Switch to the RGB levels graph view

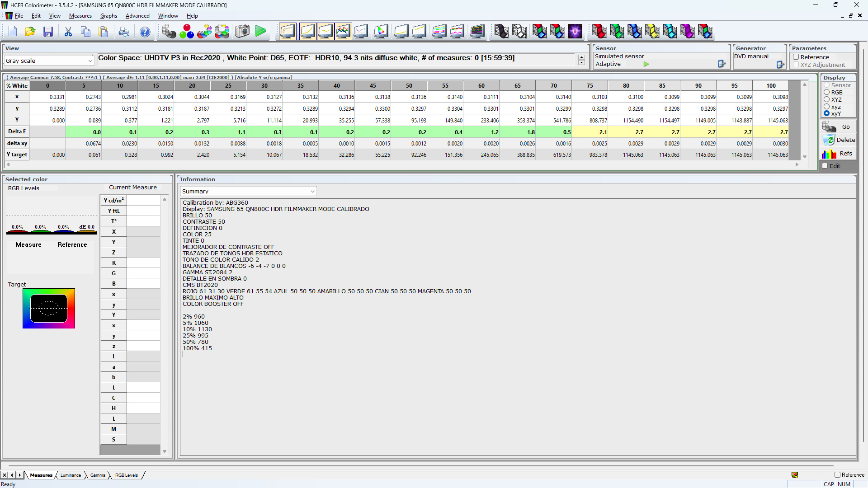click(x=343, y=31)
